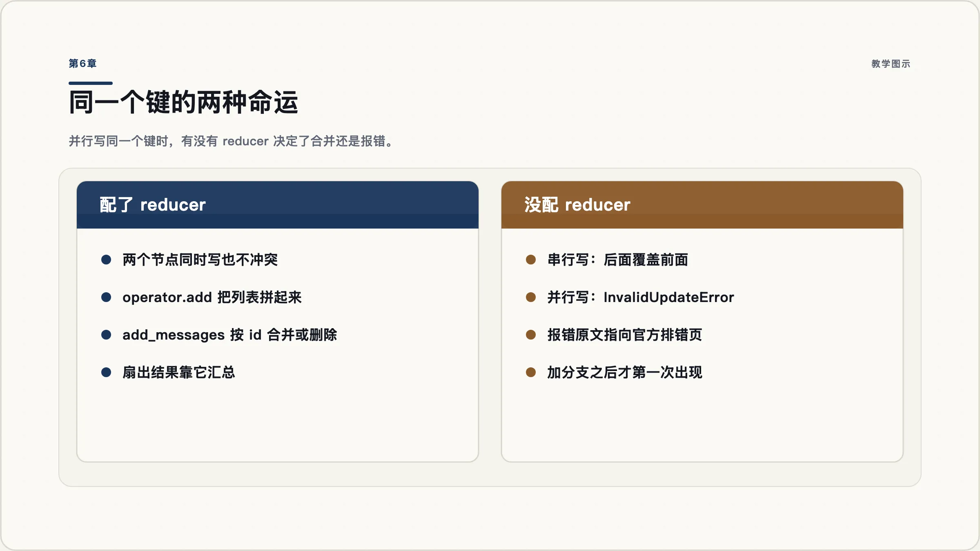This screenshot has width=980, height=551.
Task: Click the 配了 reducer card header
Action: point(278,205)
